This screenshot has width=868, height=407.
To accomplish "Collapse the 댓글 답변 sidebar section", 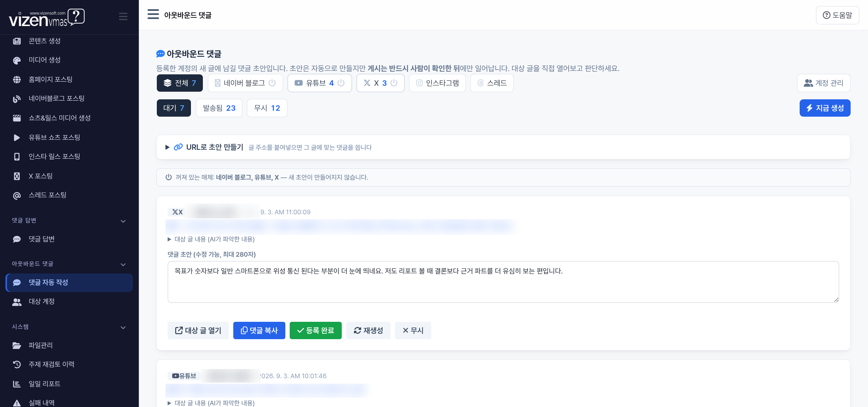I will [x=123, y=221].
